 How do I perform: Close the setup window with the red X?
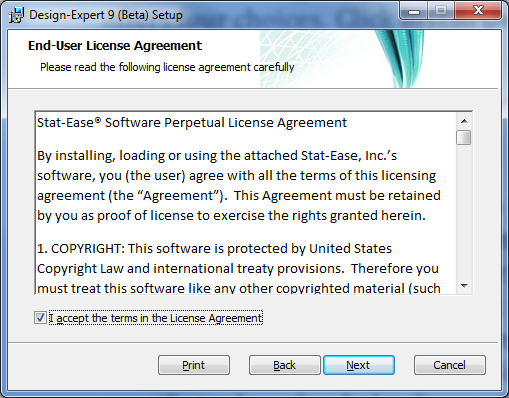(478, 12)
